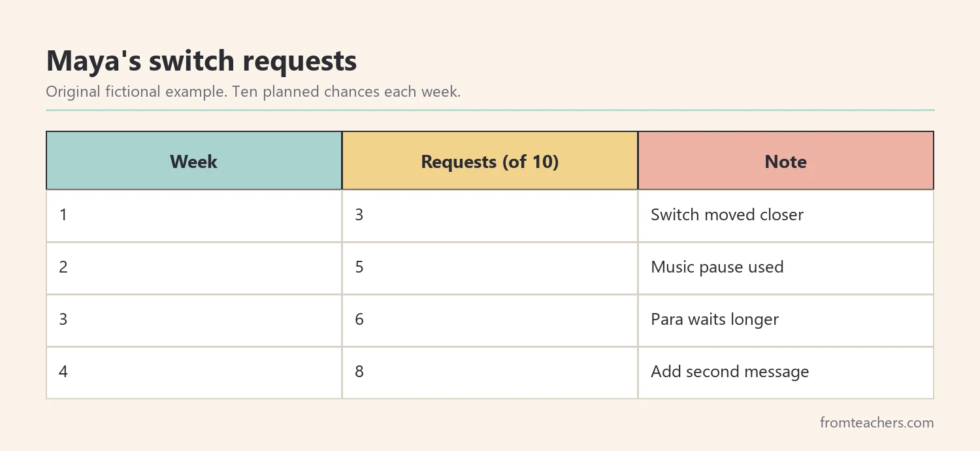Click the Week column header

(x=194, y=161)
